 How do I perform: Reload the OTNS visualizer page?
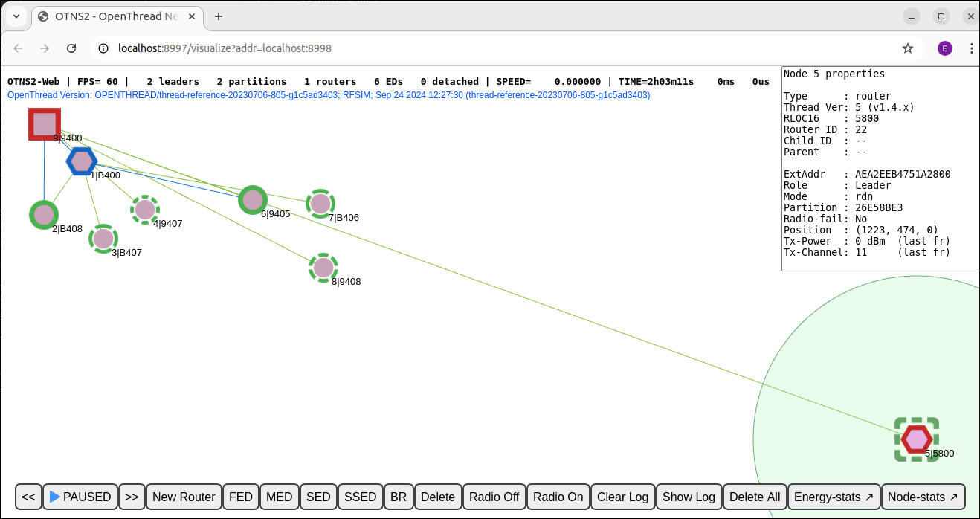tap(71, 48)
